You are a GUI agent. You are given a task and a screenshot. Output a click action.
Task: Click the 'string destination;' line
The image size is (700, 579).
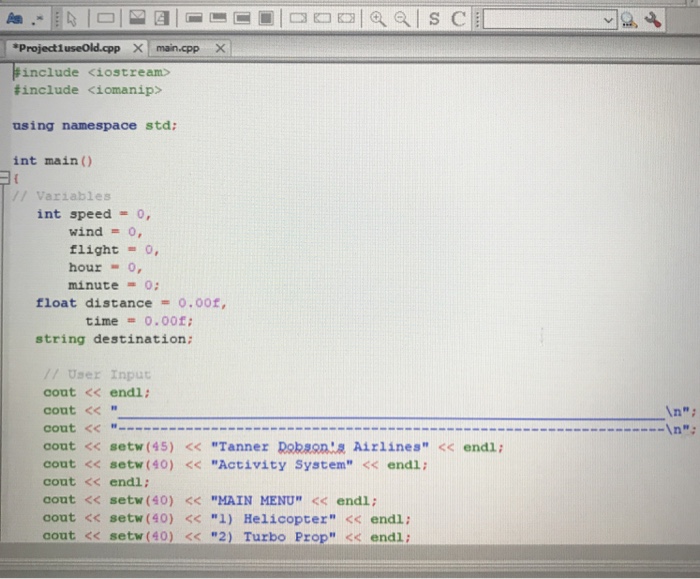[114, 339]
